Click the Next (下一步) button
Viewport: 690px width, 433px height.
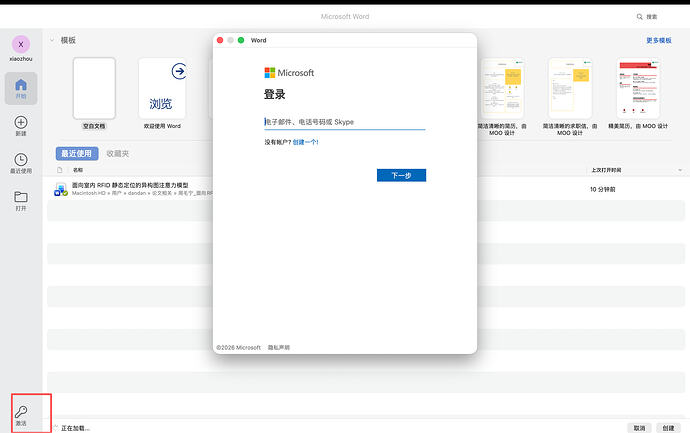401,175
